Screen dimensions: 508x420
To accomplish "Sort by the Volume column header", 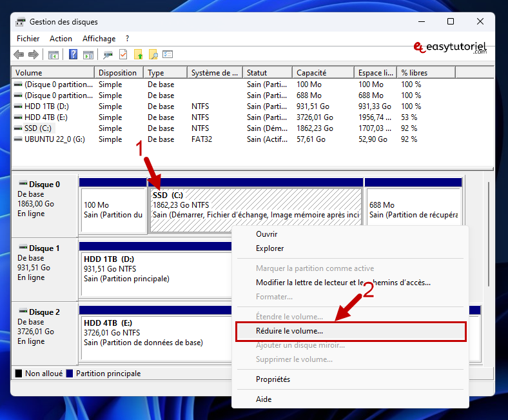I will [x=53, y=73].
